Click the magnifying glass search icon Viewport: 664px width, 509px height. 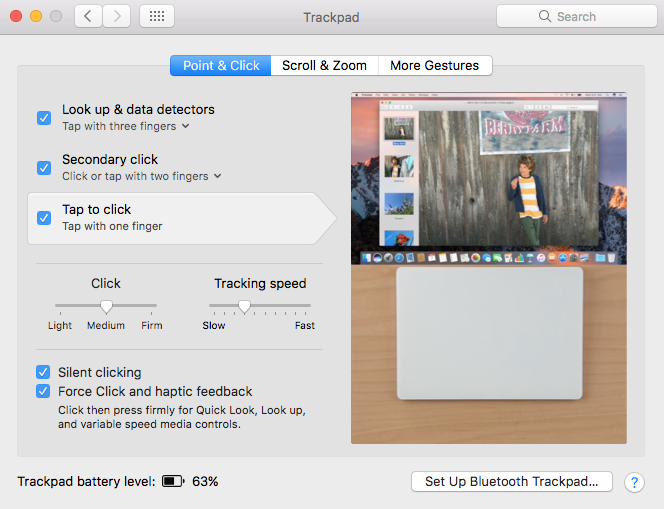click(545, 16)
